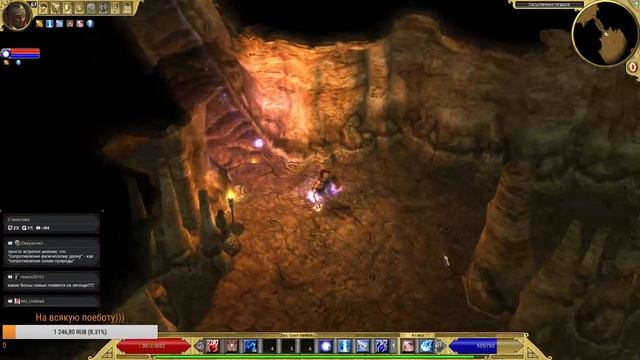Open the last icon in the top bar
Image resolution: width=640 pixels, height=360 pixels.
click(127, 8)
